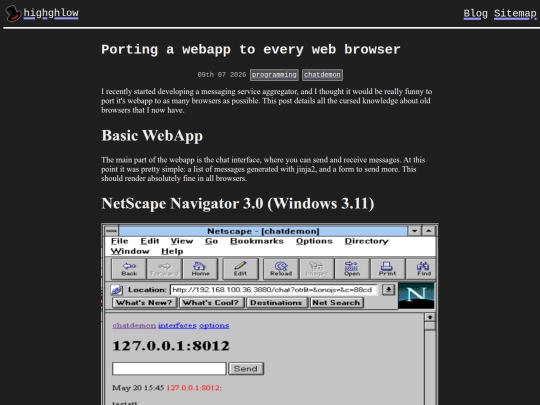540x405 pixels.
Task: Follow the chatdemon link in page
Action: click(x=134, y=325)
